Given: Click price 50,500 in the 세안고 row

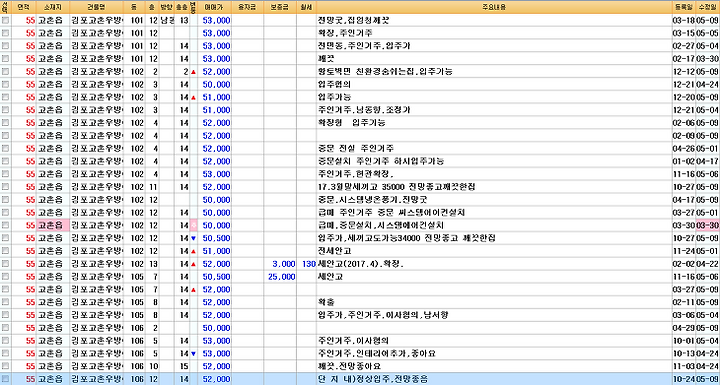Looking at the screenshot, I should (216, 277).
